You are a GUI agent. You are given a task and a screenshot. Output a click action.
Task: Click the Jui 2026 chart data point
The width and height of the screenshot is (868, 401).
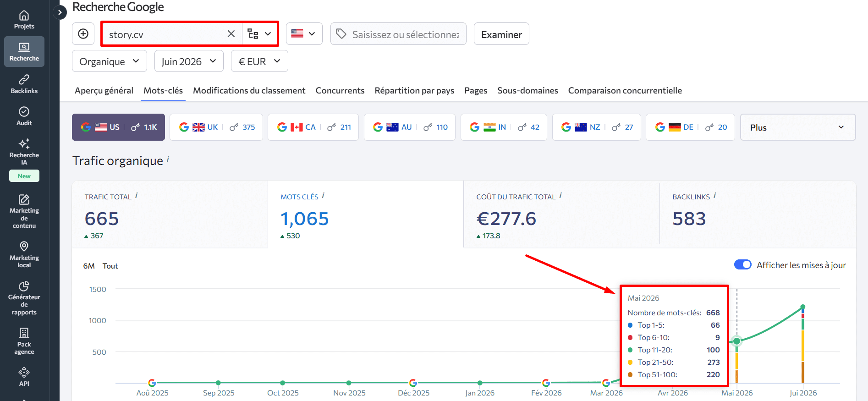[x=803, y=307]
